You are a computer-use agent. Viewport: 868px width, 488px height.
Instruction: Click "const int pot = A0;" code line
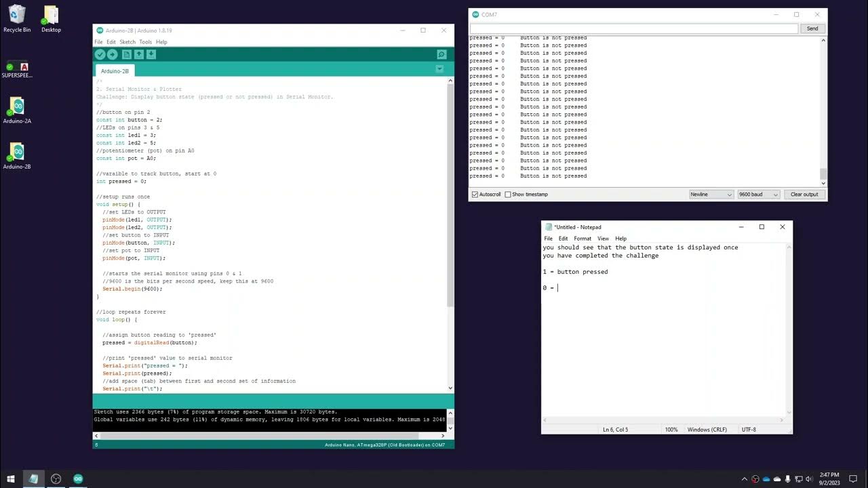(126, 158)
